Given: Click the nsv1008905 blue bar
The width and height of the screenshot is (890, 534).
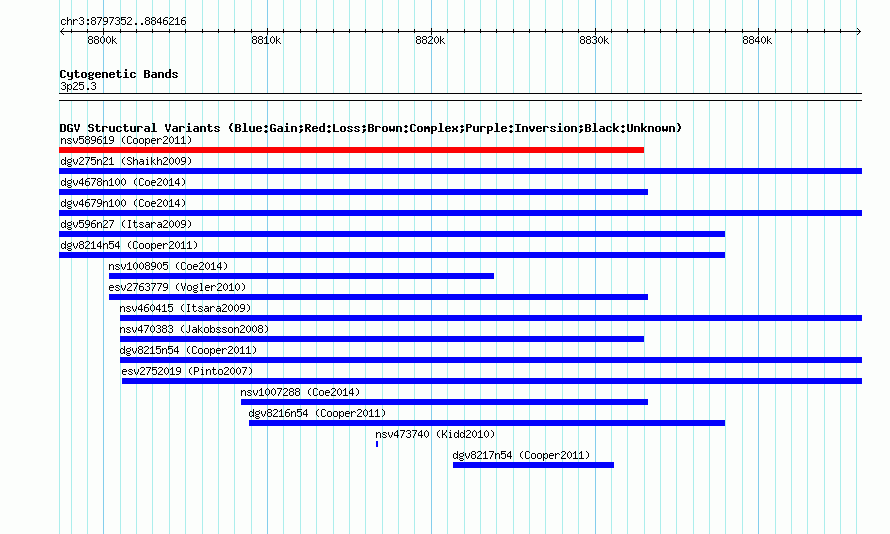Looking at the screenshot, I should point(301,276).
